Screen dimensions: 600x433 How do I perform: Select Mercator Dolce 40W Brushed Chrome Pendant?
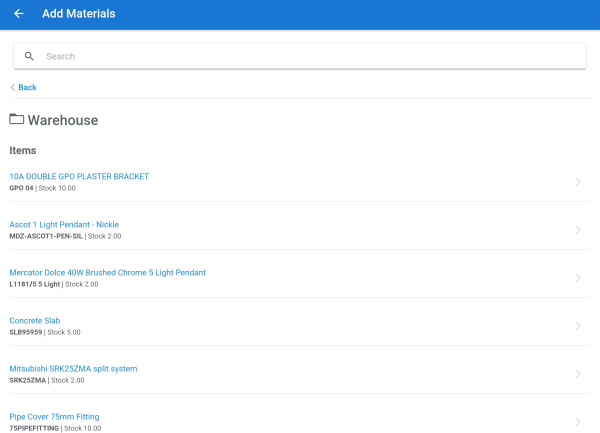(108, 272)
